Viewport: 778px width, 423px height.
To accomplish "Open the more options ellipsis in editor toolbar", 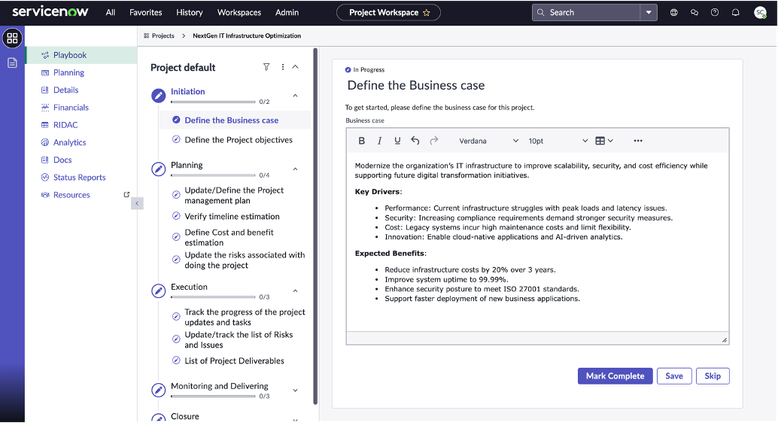I will point(638,141).
